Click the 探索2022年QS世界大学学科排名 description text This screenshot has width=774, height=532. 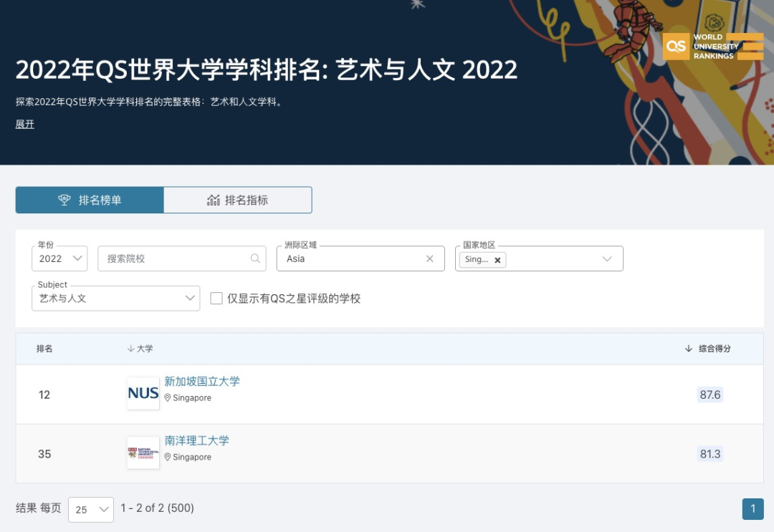point(150,102)
